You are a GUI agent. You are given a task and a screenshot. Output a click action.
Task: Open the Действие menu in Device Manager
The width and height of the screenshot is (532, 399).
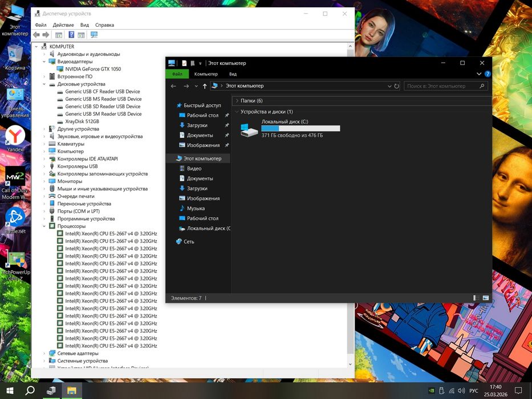tap(63, 25)
